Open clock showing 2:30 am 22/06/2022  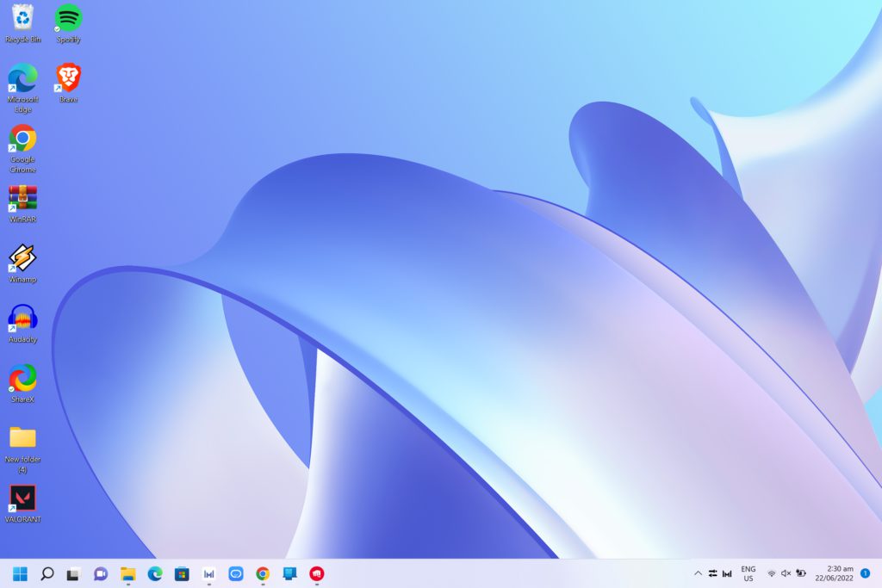pyautogui.click(x=834, y=573)
